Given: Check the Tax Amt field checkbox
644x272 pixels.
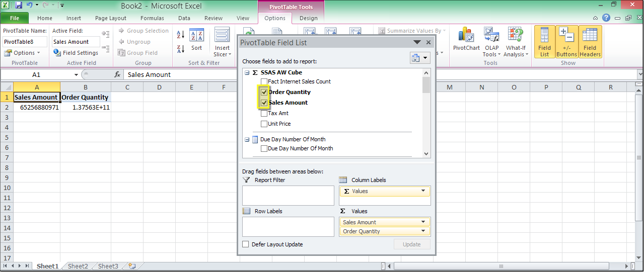Looking at the screenshot, I should coord(264,113).
